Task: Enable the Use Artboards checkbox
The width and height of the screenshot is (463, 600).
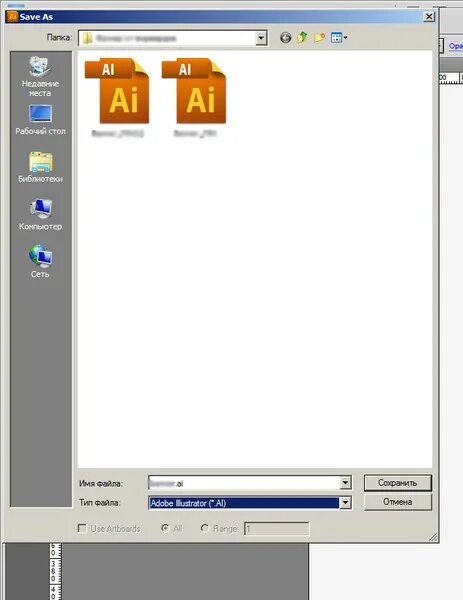Action: (x=82, y=528)
